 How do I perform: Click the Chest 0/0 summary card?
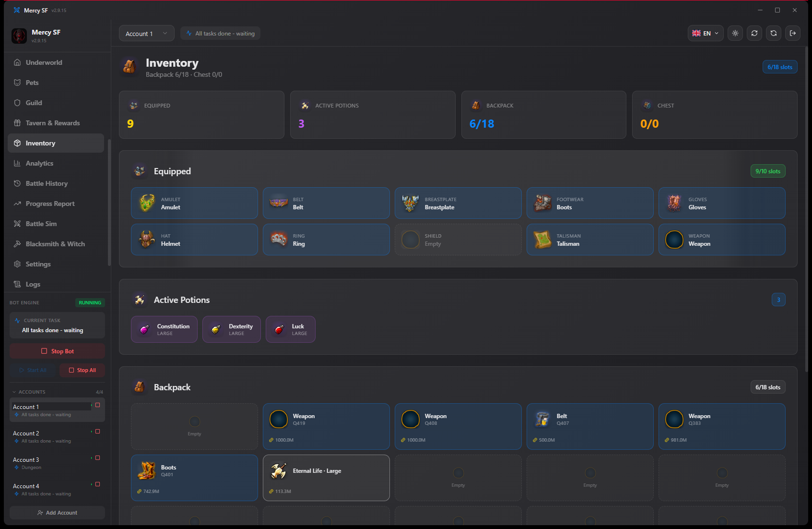pos(715,115)
